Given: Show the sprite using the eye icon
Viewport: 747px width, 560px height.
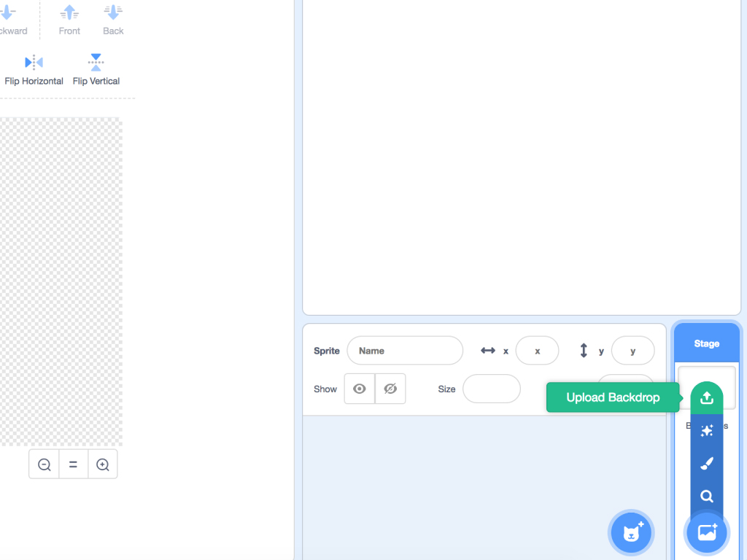Looking at the screenshot, I should coord(360,389).
